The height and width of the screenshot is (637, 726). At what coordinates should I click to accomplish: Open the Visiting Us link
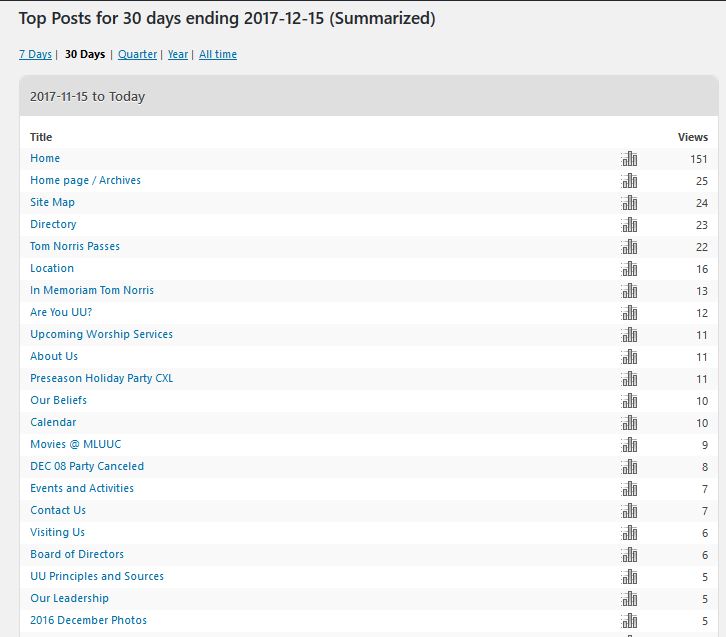pos(57,532)
